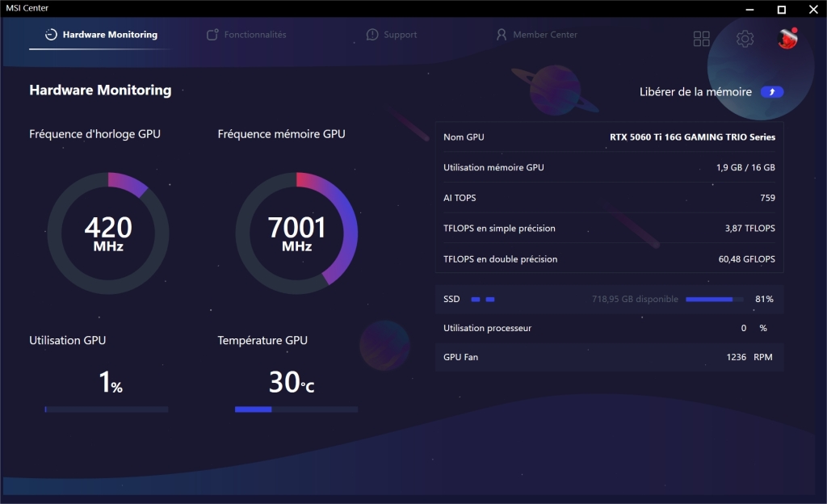Viewport: 827px width, 504px height.
Task: Click the Support speech bubble icon
Action: pyautogui.click(x=372, y=35)
